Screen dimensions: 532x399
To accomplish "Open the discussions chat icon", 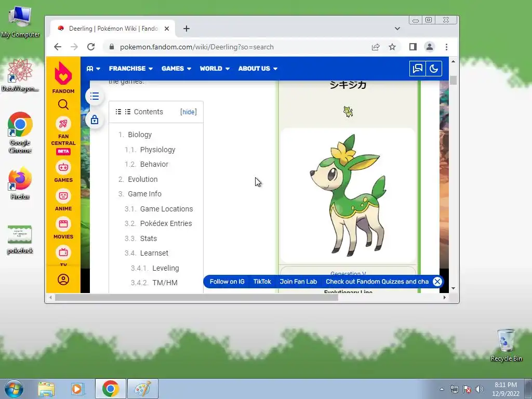I will [x=417, y=69].
